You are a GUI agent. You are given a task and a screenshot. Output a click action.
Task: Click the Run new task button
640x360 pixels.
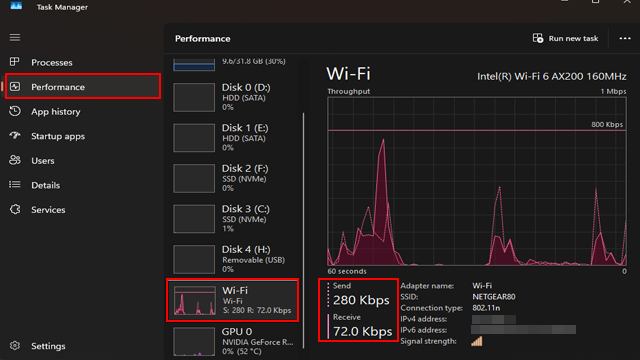[565, 38]
